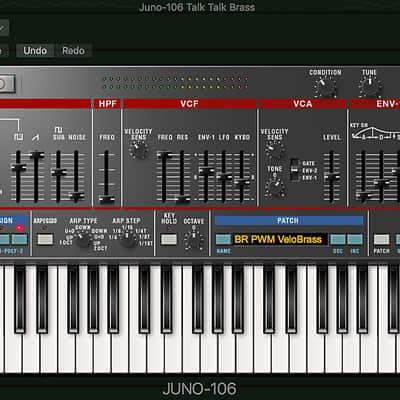Click the SUB oscillator level slider
This screenshot has width=400, height=400.
pyautogui.click(x=58, y=176)
